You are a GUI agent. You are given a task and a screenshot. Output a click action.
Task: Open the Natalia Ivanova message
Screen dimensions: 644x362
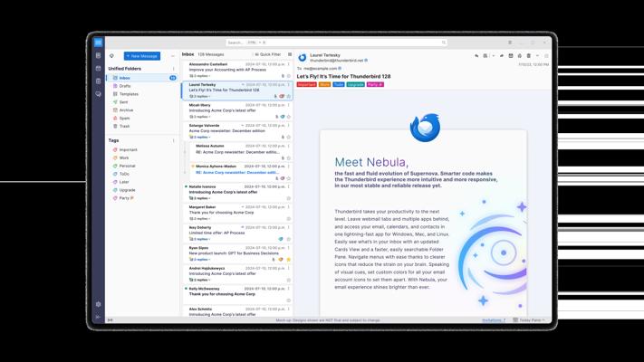click(x=237, y=192)
